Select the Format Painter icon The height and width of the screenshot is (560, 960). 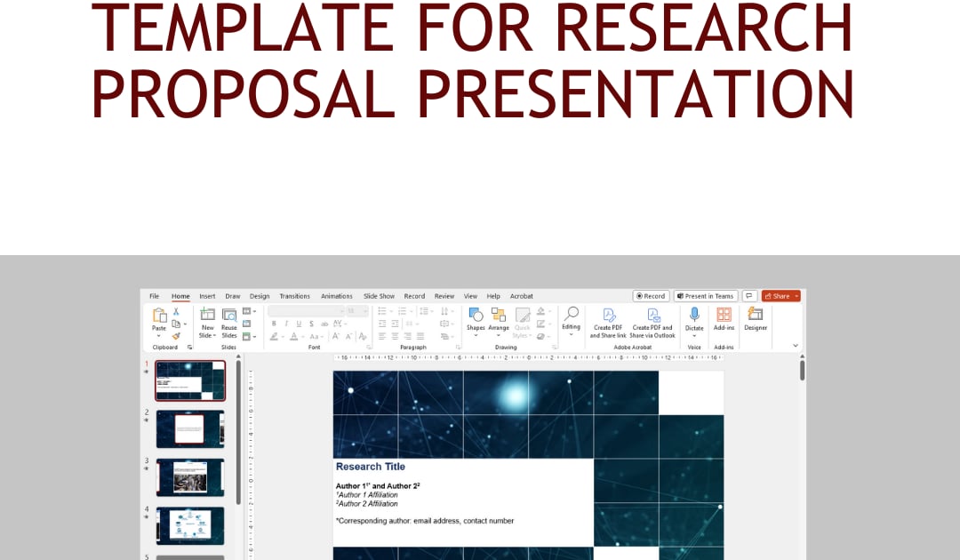pos(177,335)
